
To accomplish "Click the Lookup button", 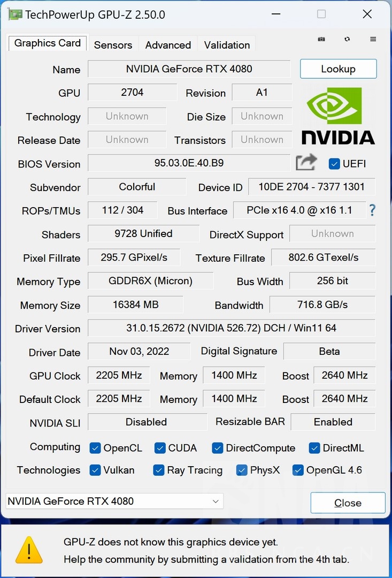I will point(338,69).
